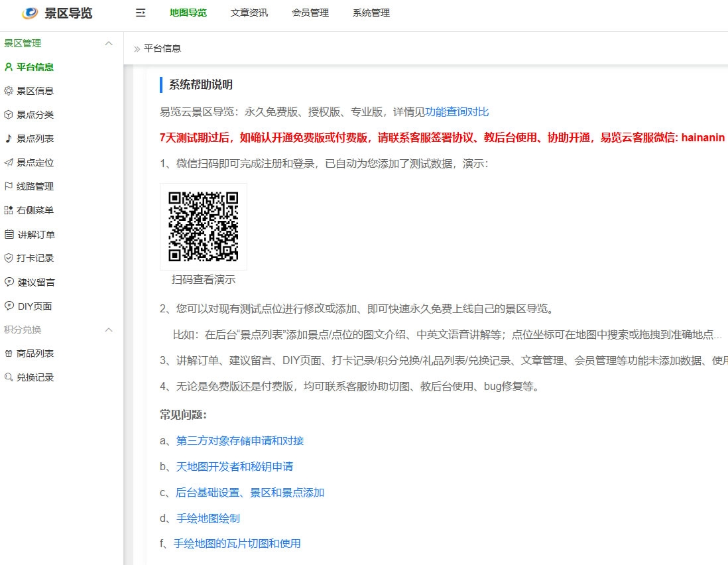Screen dimensions: 728x565
Task: Click the flag icon beside 线路管理
Action: (9, 186)
